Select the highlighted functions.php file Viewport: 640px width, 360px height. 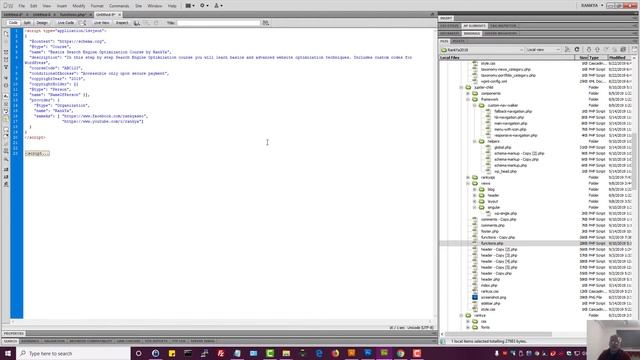point(492,243)
